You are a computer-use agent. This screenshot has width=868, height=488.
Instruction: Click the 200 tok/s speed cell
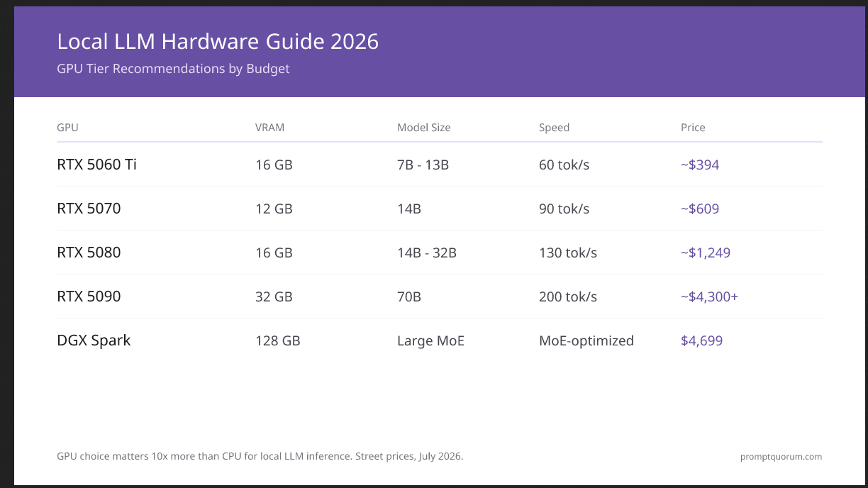tap(568, 296)
